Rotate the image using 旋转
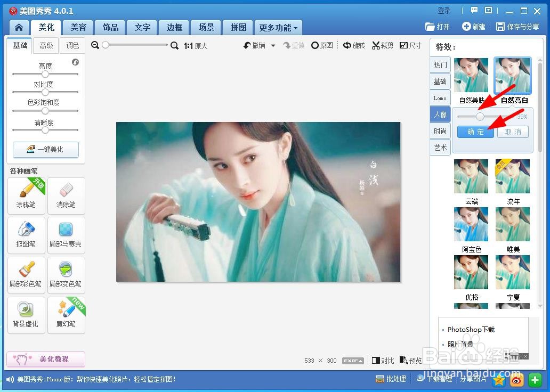 pos(354,45)
